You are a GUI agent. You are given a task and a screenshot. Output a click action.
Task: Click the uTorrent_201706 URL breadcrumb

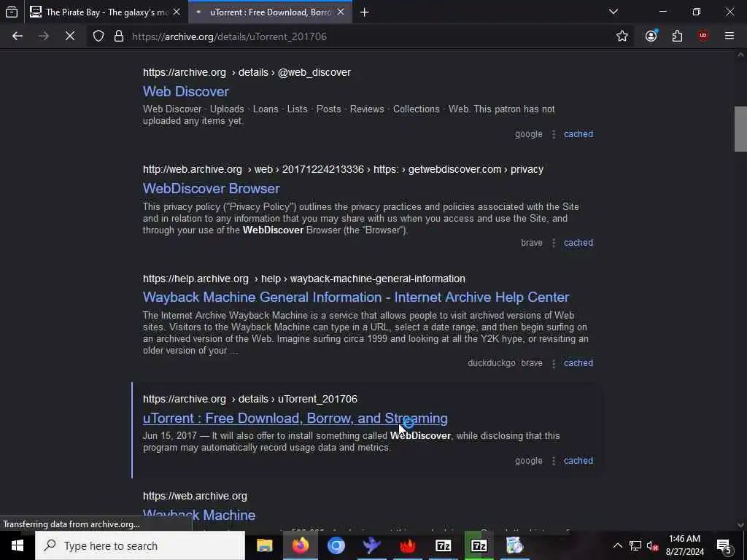[x=250, y=399]
